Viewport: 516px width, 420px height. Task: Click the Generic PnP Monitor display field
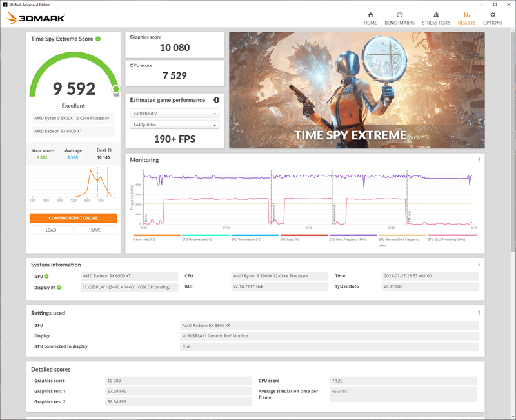330,336
